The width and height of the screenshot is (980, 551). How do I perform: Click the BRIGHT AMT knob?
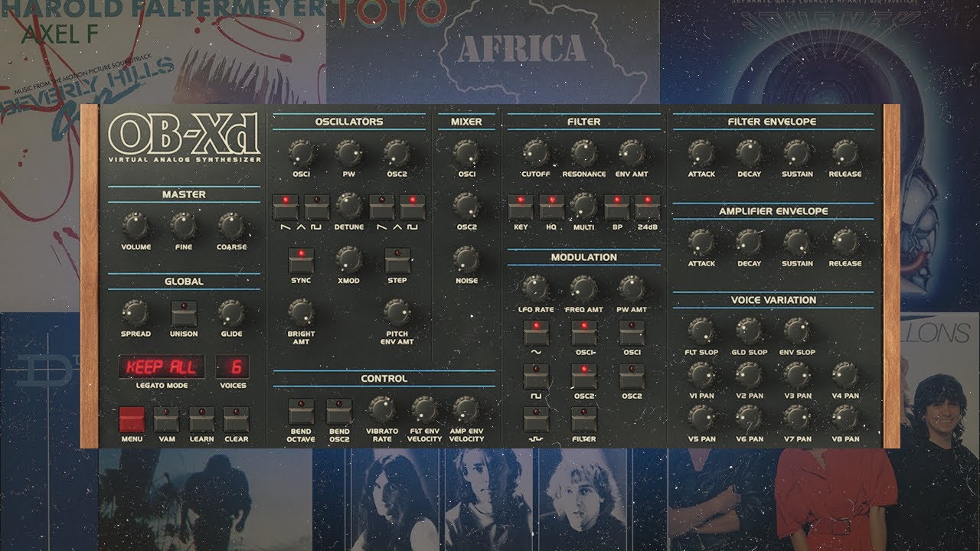pos(301,312)
